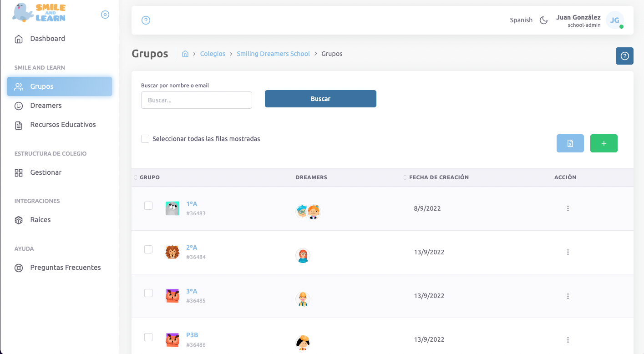Open Dreamers in the sidebar
Image resolution: width=644 pixels, height=354 pixels.
tap(46, 106)
